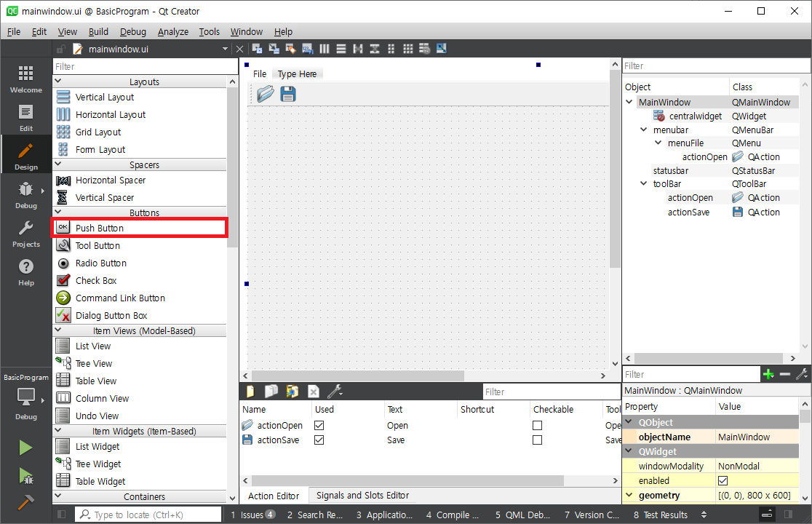Click Copy action icon in Action Editor
812x524 pixels.
coord(271,392)
